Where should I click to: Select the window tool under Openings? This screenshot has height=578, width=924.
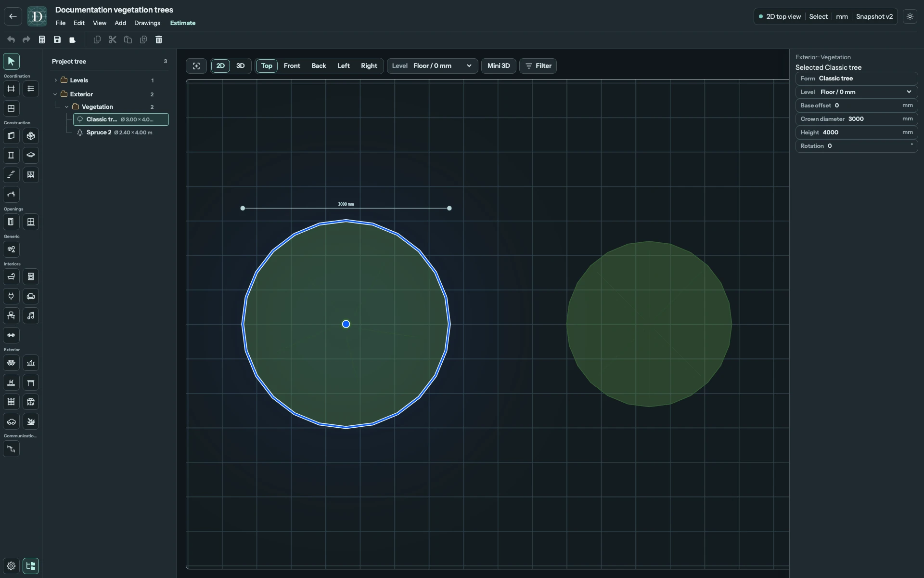31,222
